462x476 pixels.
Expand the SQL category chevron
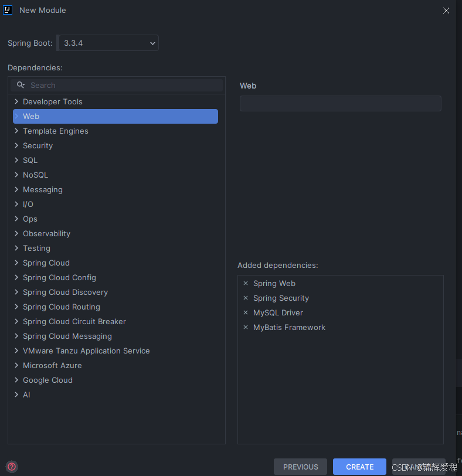point(16,160)
